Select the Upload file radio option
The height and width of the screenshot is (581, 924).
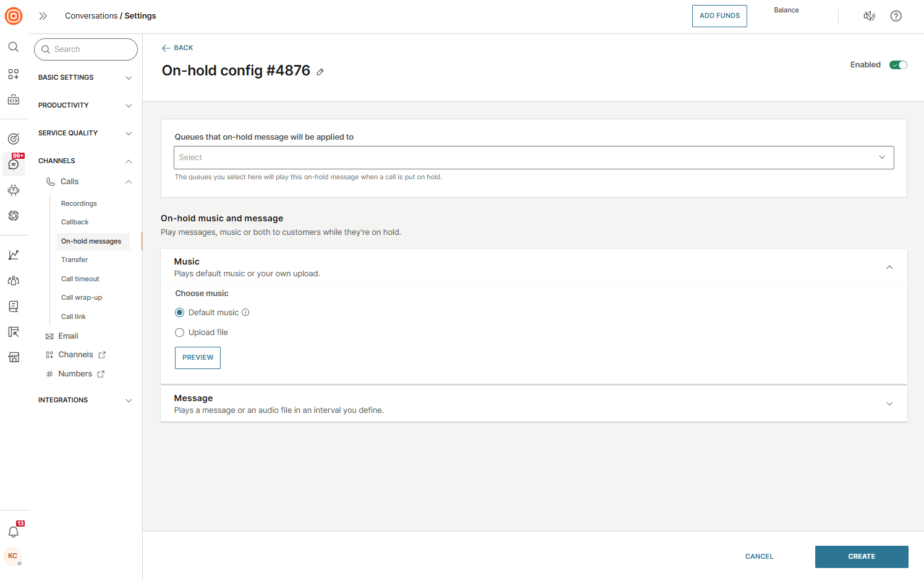(180, 333)
